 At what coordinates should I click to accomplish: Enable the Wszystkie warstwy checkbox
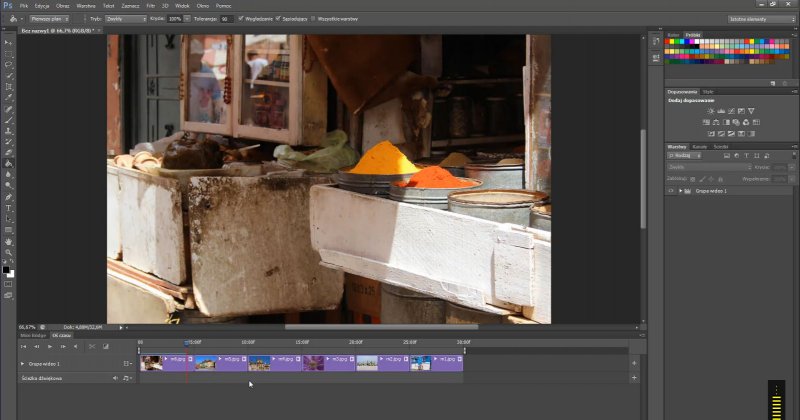click(x=313, y=18)
